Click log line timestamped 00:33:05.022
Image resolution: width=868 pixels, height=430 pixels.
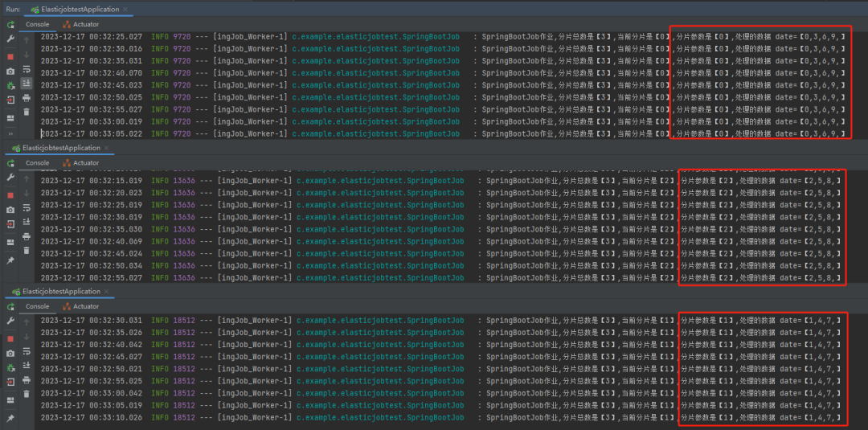point(444,133)
